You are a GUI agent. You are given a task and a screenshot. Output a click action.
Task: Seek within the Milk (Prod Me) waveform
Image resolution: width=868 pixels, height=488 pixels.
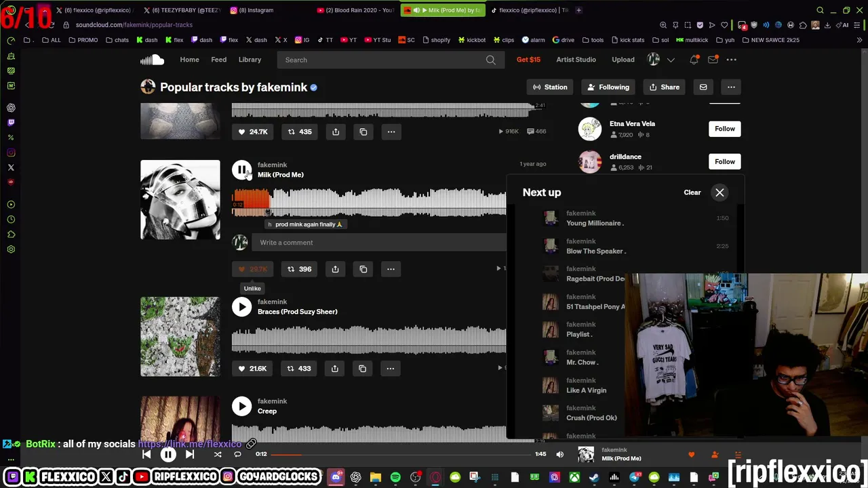pyautogui.click(x=369, y=203)
